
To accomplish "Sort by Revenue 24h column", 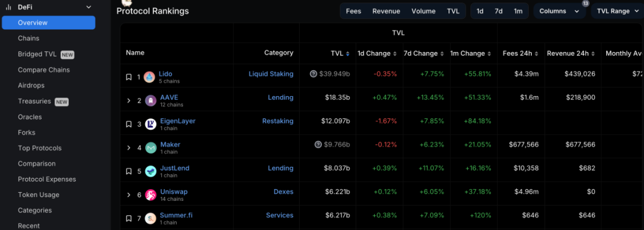I will (x=593, y=54).
